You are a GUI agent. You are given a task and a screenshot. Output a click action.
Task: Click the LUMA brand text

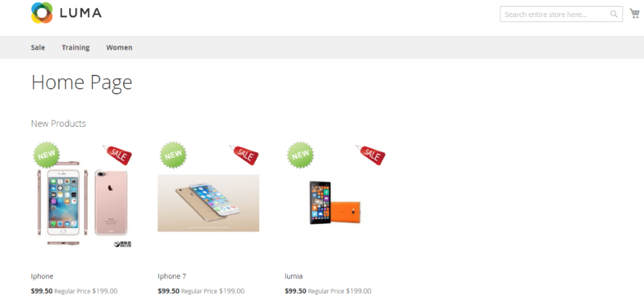(x=80, y=13)
